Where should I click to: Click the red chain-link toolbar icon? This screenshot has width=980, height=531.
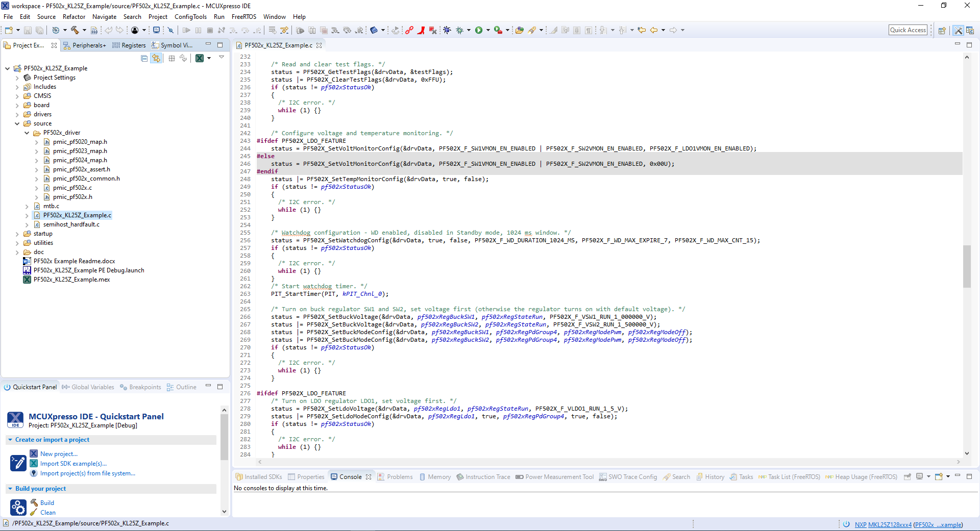point(409,30)
